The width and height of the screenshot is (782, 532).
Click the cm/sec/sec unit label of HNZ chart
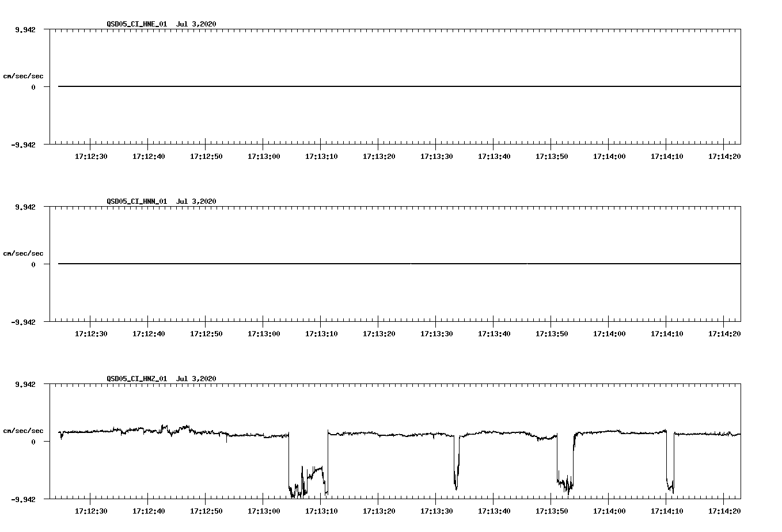23,431
